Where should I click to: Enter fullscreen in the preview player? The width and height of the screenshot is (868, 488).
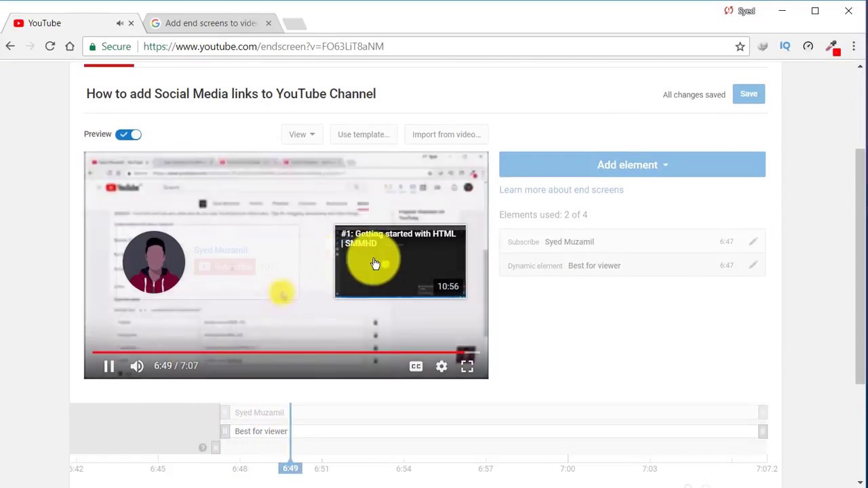point(467,366)
